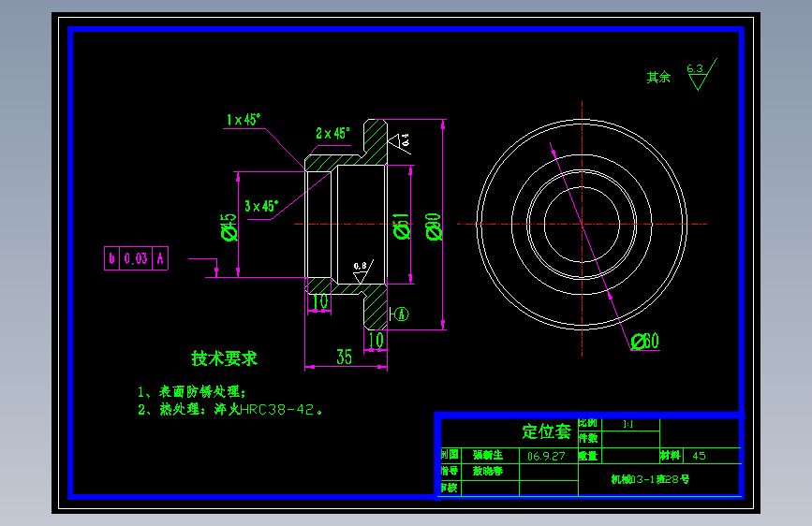
Task: Select the line 1、表面防锈处理
Action: pos(192,391)
